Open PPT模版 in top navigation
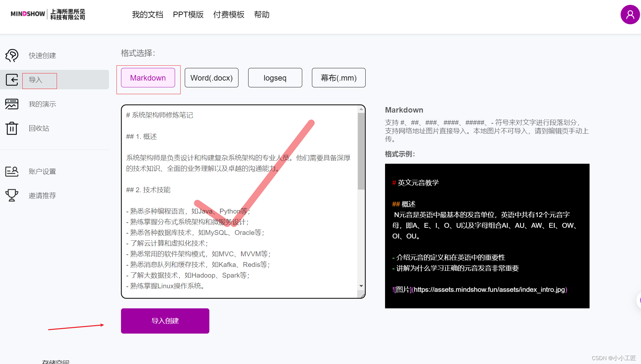This screenshot has height=364, width=641. (188, 15)
